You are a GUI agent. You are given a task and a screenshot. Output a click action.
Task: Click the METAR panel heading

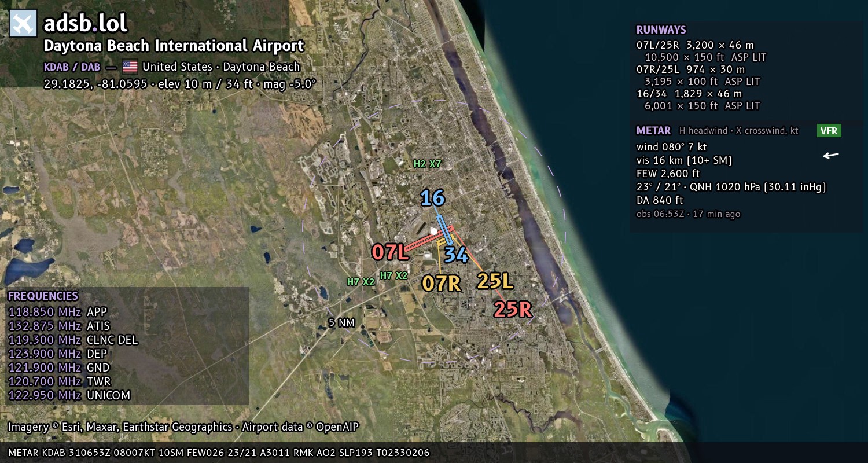point(653,131)
